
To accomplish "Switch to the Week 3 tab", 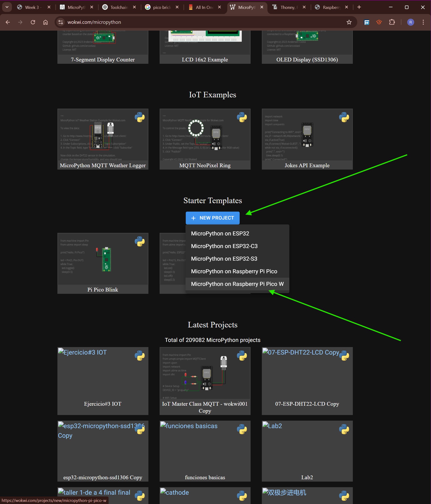I will click(x=34, y=7).
